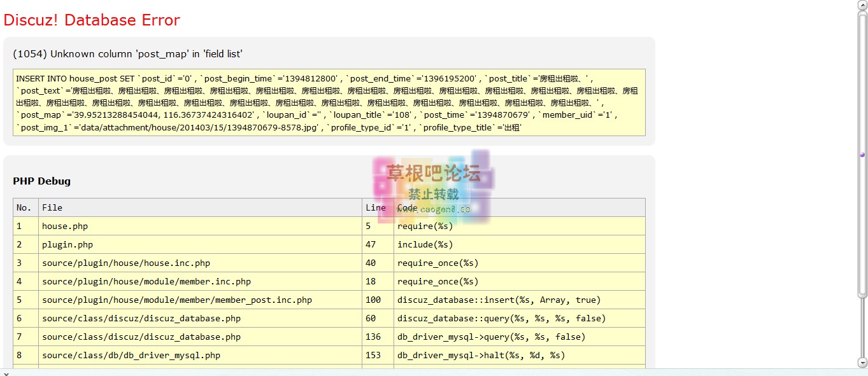Select the db_driver_mysql.php entry
The image size is (868, 376).
click(130, 355)
